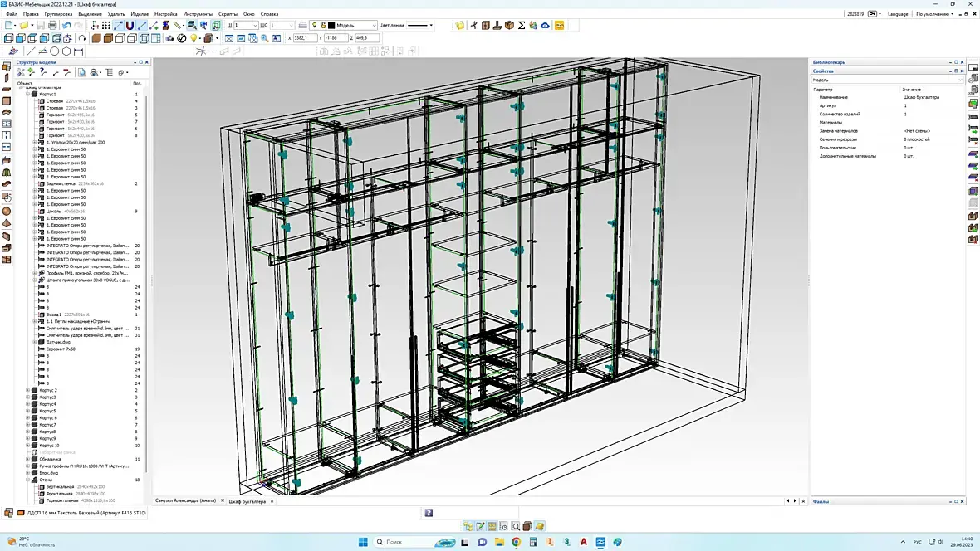Create a new file with the New icon
980x551 pixels.
tap(9, 25)
